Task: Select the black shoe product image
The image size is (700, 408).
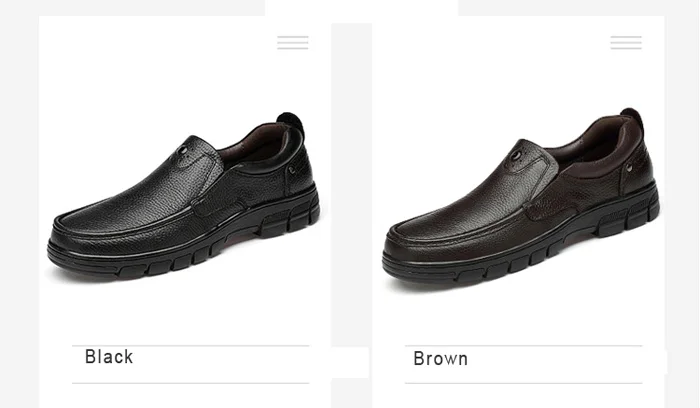Action: click(183, 196)
